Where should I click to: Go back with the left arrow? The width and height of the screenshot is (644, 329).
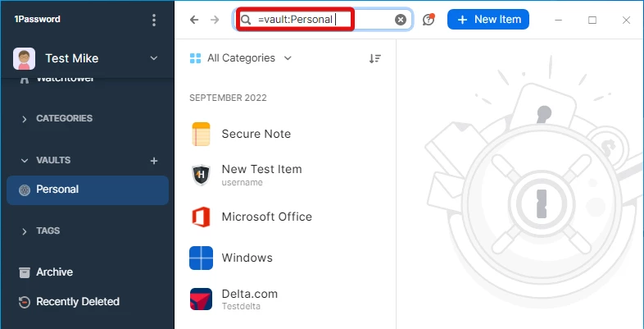point(194,20)
